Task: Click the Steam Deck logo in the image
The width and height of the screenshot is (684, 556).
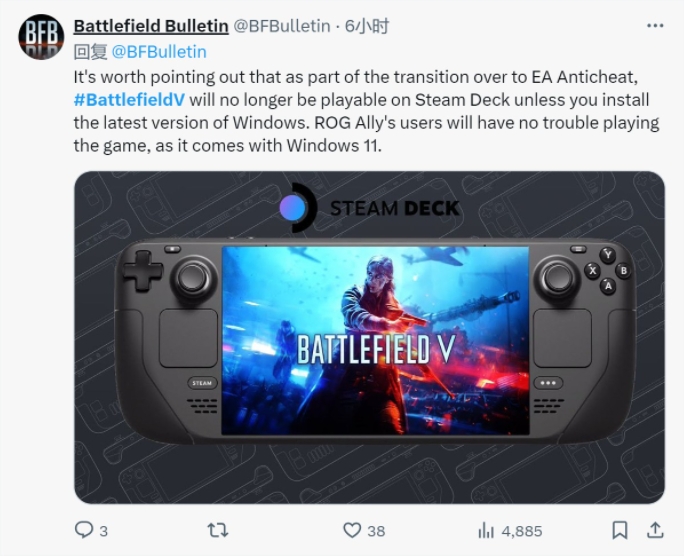Action: pos(369,208)
